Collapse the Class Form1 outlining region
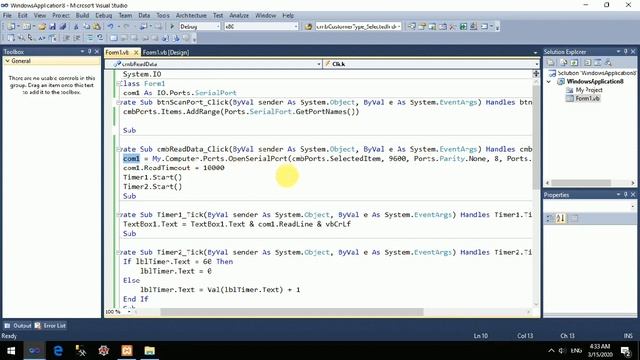This screenshot has height=360, width=640. click(x=118, y=84)
